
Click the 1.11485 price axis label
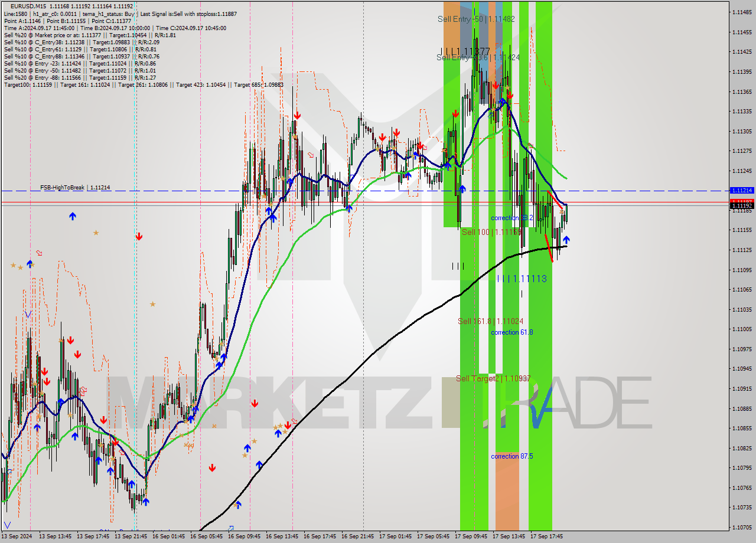point(742,12)
